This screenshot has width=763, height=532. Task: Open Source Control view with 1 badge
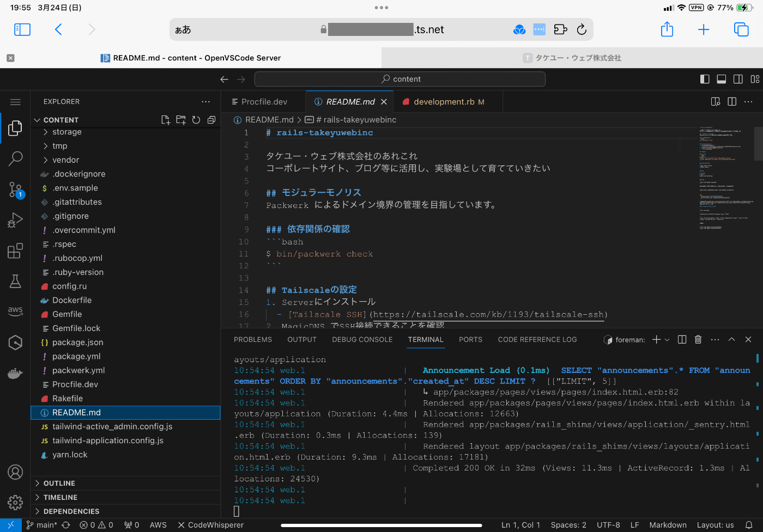[x=15, y=190]
